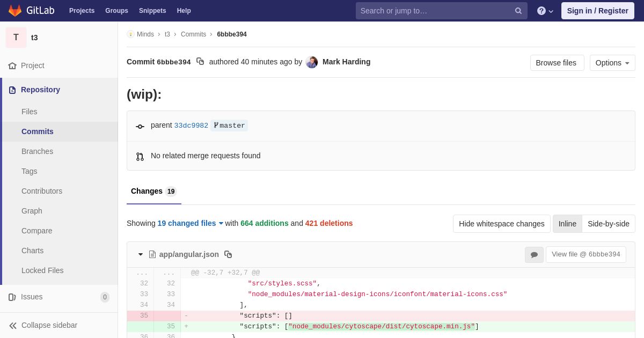Image resolution: width=644 pixels, height=338 pixels.
Task: Toggle comments with speech bubble icon
Action: click(x=534, y=255)
